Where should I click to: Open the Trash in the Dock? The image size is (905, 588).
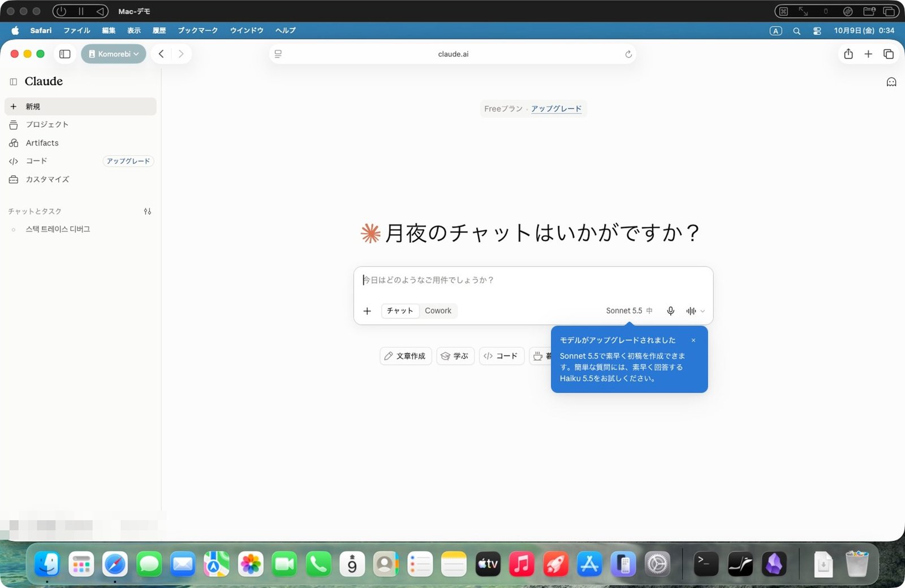click(x=857, y=564)
